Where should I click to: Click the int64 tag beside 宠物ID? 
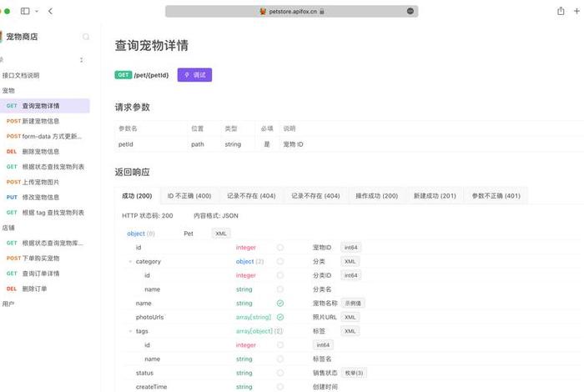[351, 248]
